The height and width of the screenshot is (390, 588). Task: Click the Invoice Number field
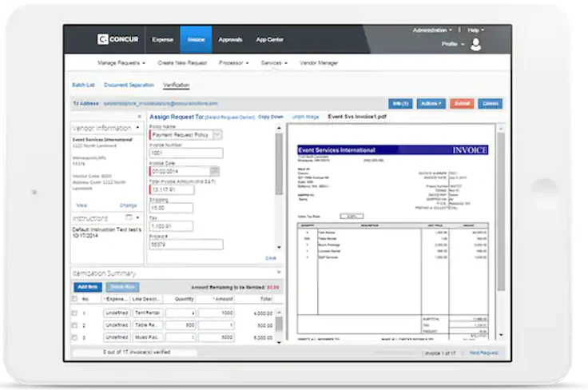(x=186, y=153)
